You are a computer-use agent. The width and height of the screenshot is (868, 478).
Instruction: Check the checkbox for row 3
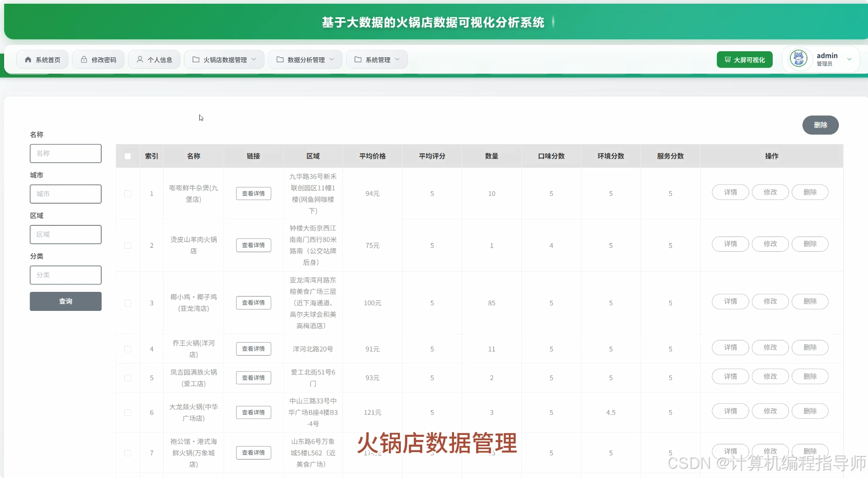[x=128, y=303]
